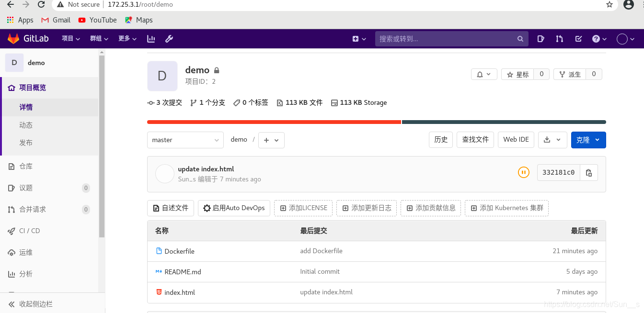Viewport: 644px width, 313px height.
Task: Click the sidebar vertical scrollbar
Action: 102,146
